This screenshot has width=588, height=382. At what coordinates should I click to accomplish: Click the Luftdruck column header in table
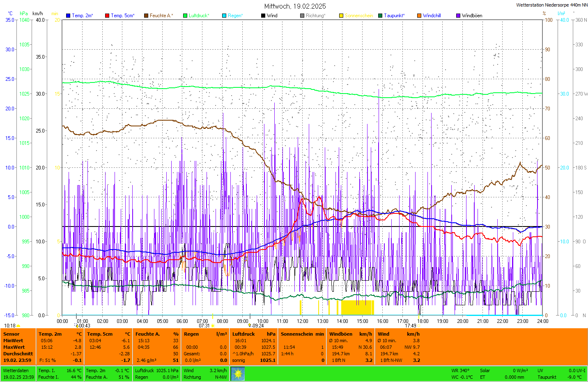pos(243,334)
